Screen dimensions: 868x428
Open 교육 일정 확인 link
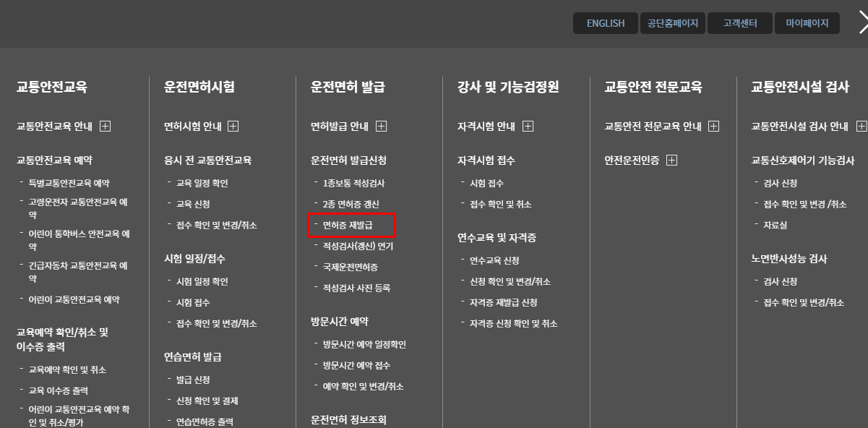202,184
